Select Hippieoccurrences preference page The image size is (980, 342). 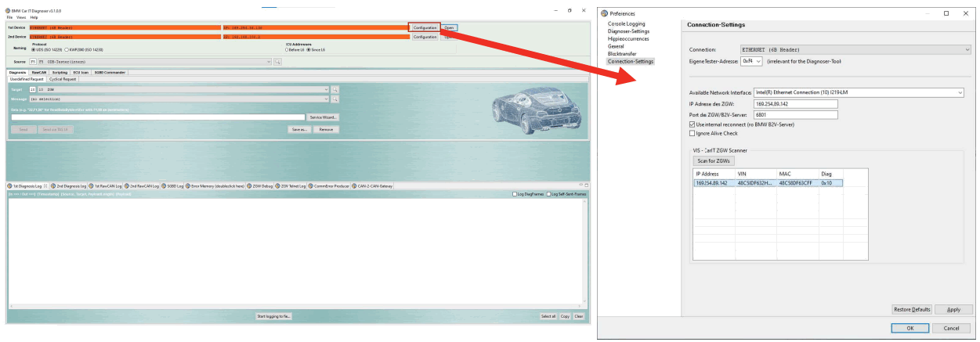click(629, 39)
